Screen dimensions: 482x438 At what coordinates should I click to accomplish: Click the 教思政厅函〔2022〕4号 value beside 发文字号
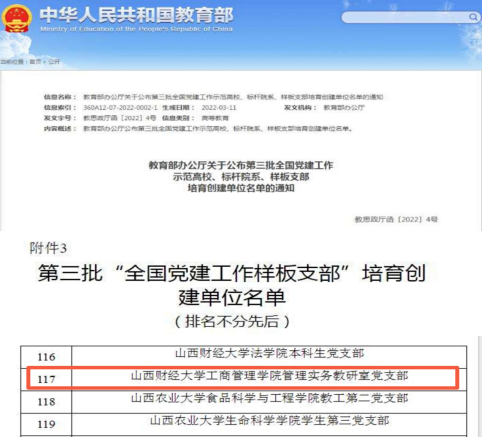(120, 118)
